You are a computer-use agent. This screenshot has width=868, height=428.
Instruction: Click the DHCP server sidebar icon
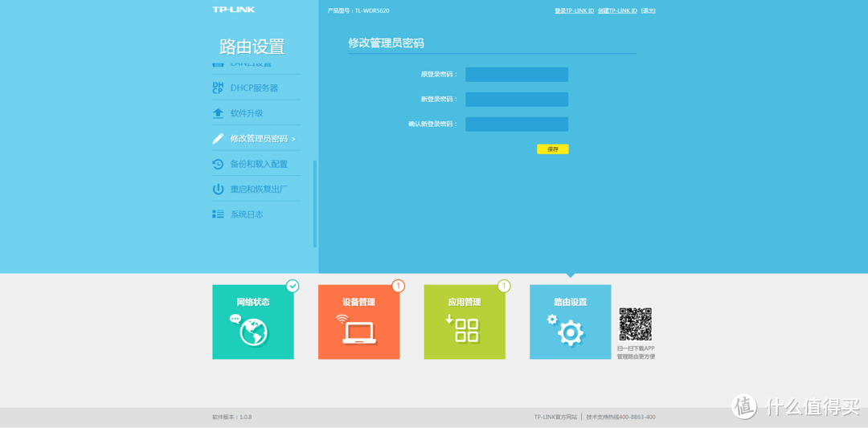click(218, 88)
